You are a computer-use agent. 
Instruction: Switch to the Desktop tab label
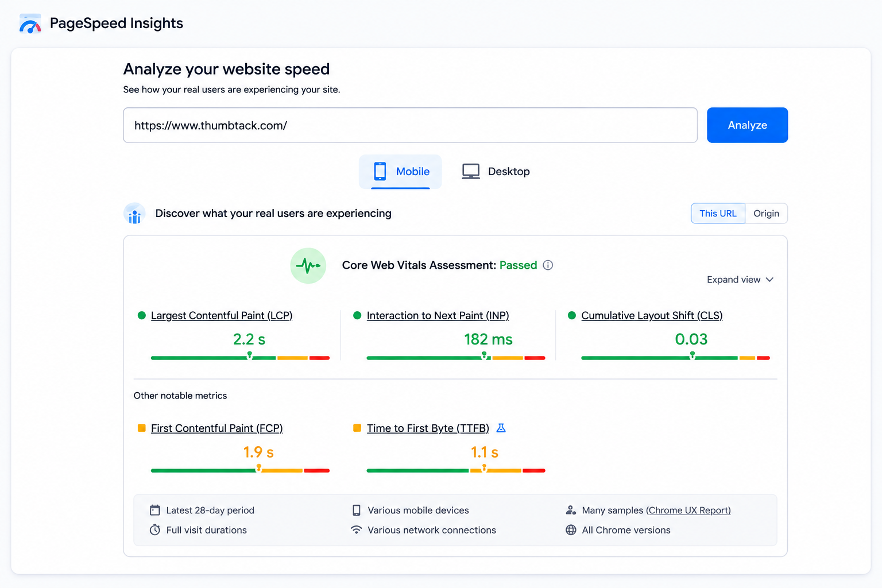coord(509,171)
